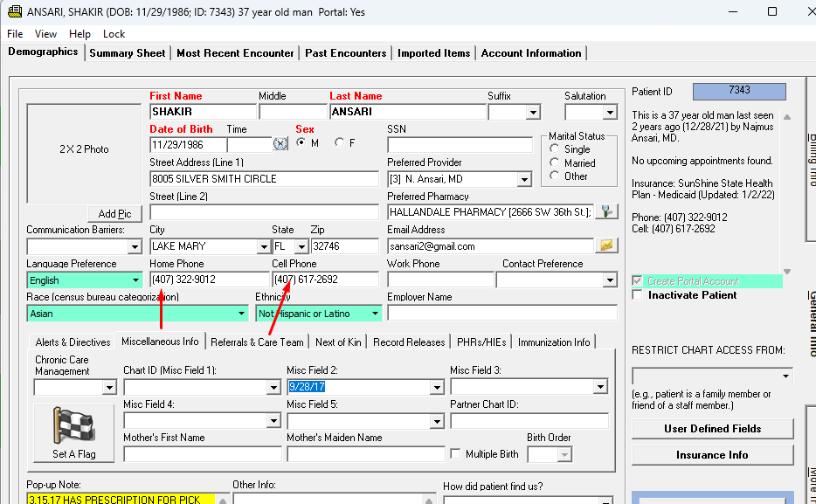The image size is (816, 504).
Task: Click the clock icon beside the Time field
Action: [x=280, y=144]
